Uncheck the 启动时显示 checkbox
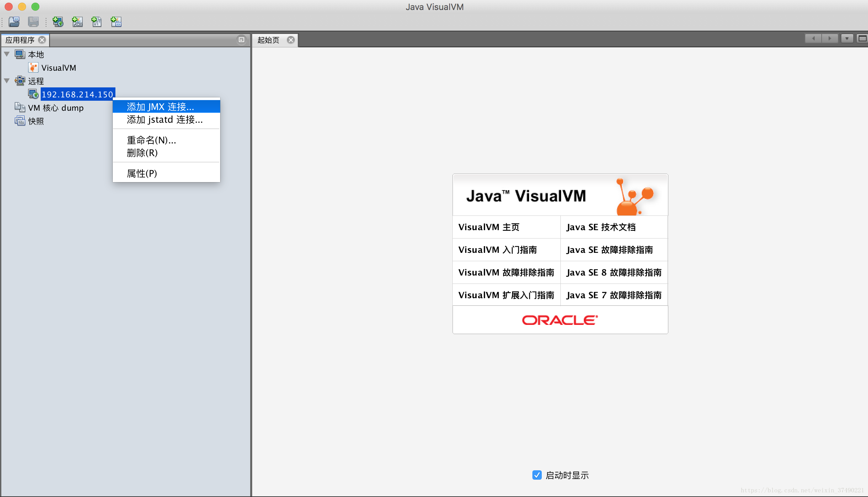Viewport: 868px width, 497px height. (537, 475)
